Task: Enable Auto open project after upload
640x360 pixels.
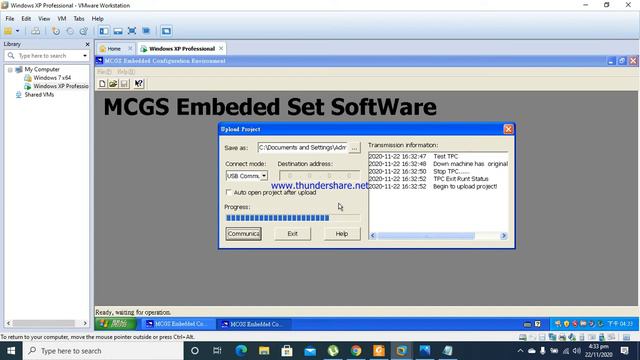Action: 229,192
